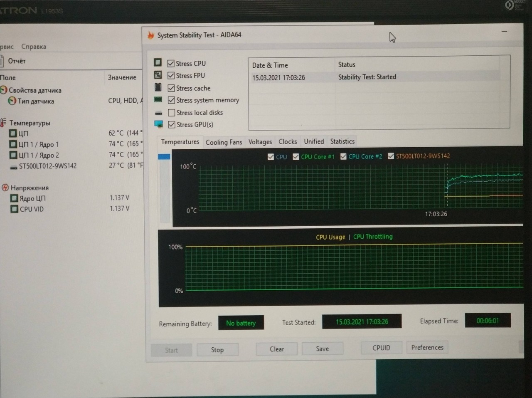Switch to the Cooling Fans tab
Viewport: 532px width, 398px height.
coord(224,142)
